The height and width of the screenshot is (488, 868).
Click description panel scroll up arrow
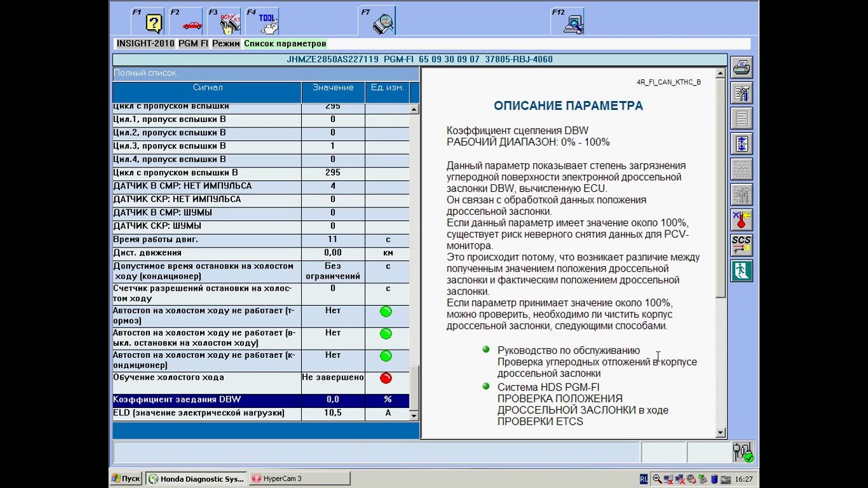pyautogui.click(x=720, y=73)
